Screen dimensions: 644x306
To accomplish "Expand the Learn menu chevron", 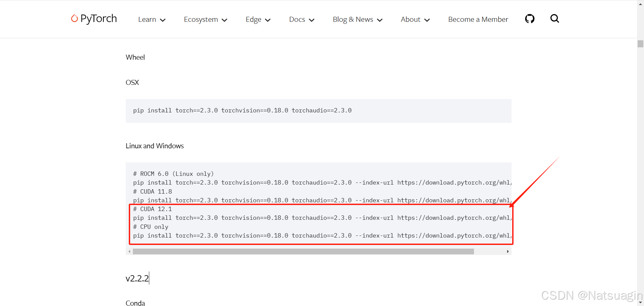I will coord(163,20).
